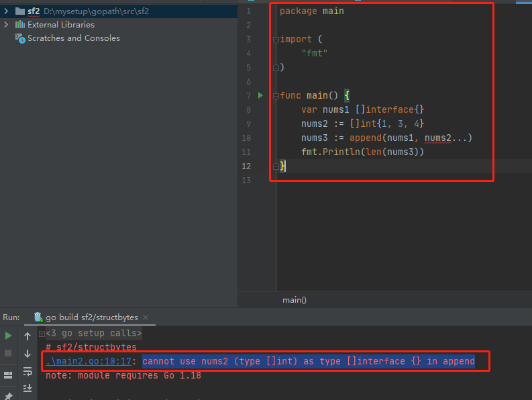This screenshot has width=532, height=400.
Task: Expand the sf2 project folder
Action: pos(6,11)
